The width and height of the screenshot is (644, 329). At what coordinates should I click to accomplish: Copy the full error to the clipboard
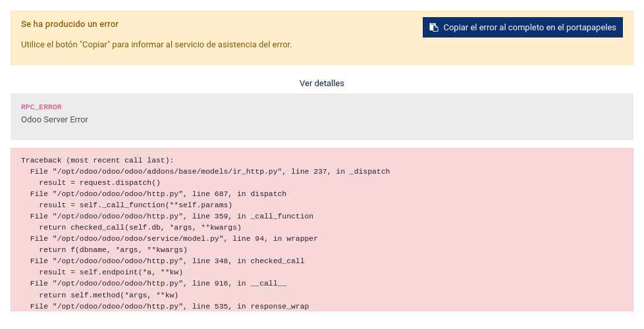point(522,27)
